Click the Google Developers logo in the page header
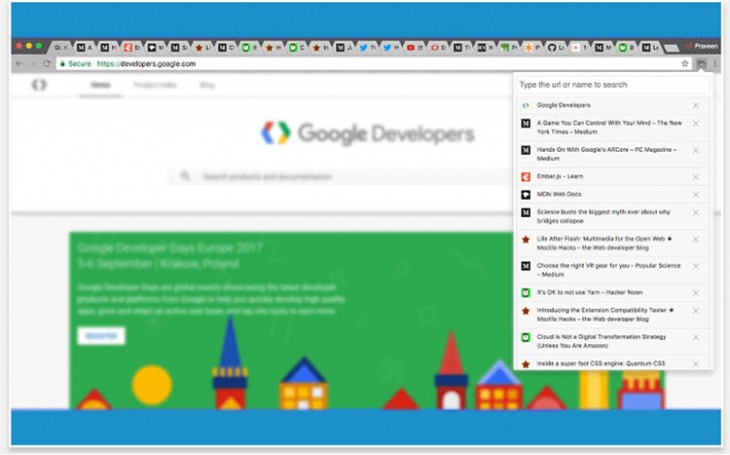Image resolution: width=730 pixels, height=455 pixels. pos(39,85)
